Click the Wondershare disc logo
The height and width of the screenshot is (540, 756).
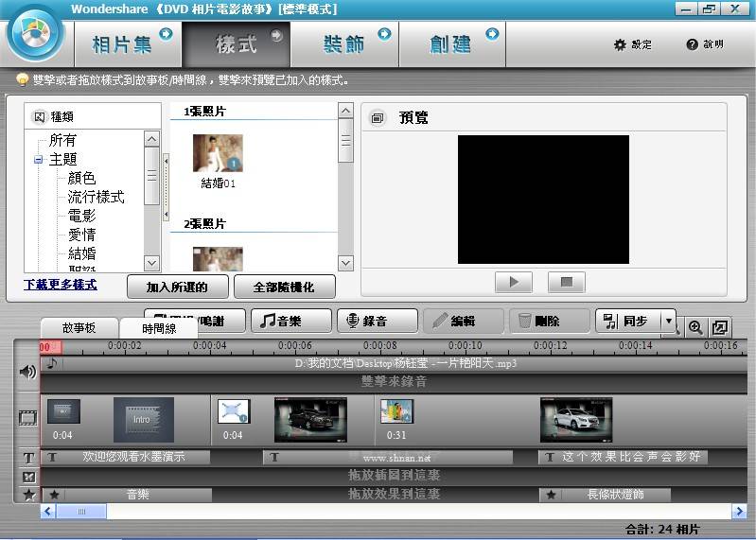click(x=35, y=34)
